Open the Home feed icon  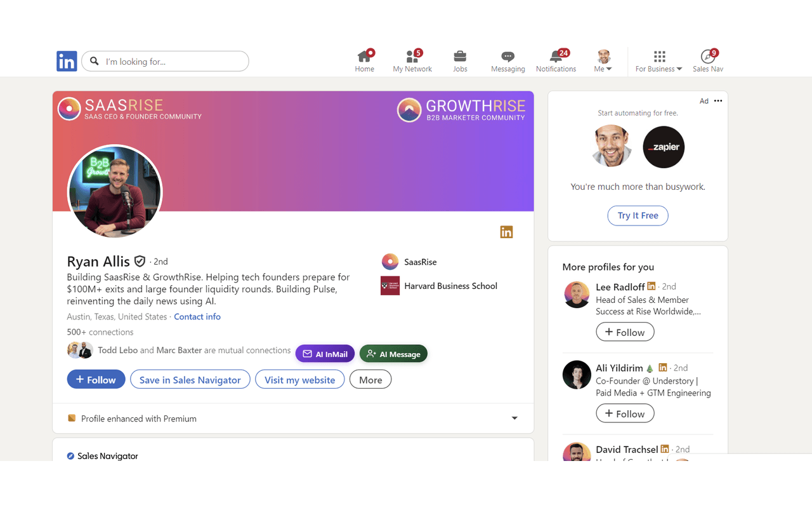[x=364, y=57]
